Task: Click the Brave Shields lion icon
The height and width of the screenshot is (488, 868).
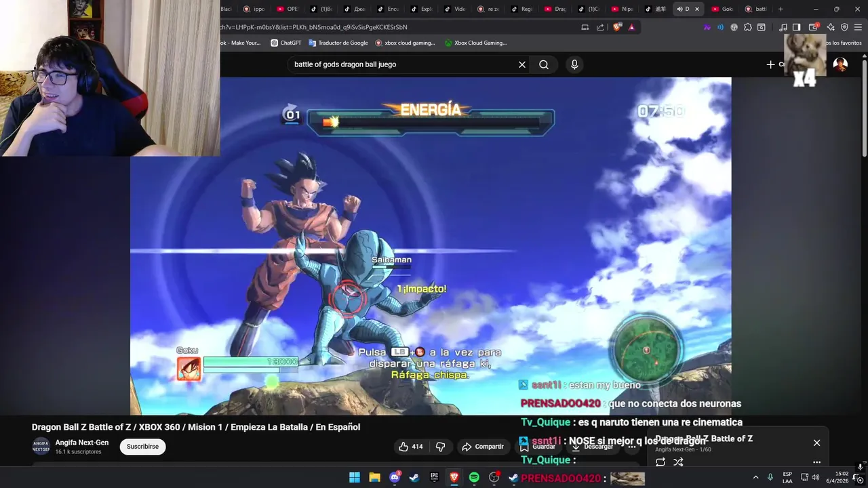Action: pyautogui.click(x=617, y=27)
